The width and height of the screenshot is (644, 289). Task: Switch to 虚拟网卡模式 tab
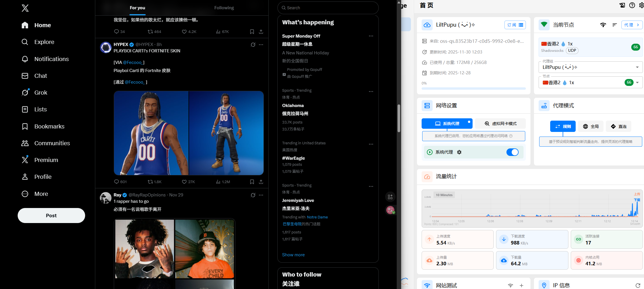tap(500, 124)
